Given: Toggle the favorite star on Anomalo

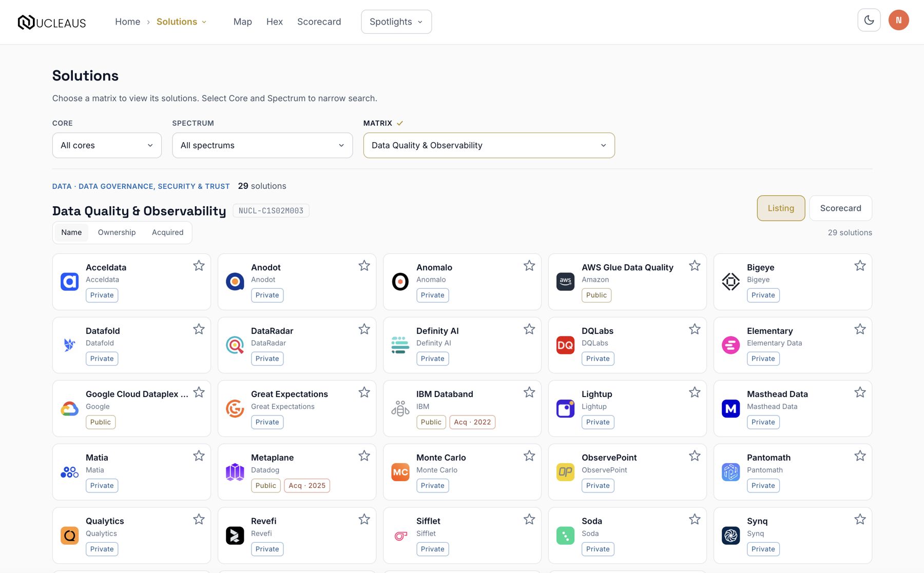Looking at the screenshot, I should (x=529, y=266).
